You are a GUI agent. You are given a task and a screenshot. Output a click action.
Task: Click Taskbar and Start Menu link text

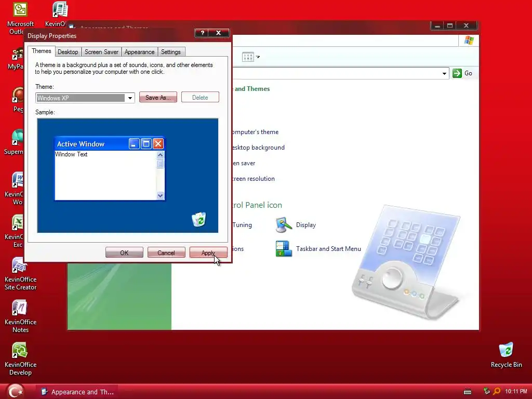[328, 249]
